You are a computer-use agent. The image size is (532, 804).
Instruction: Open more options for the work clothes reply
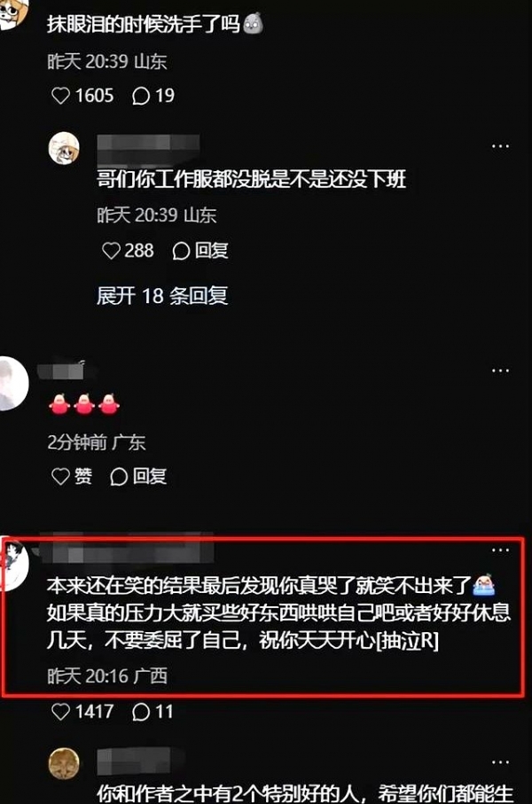pos(500,146)
